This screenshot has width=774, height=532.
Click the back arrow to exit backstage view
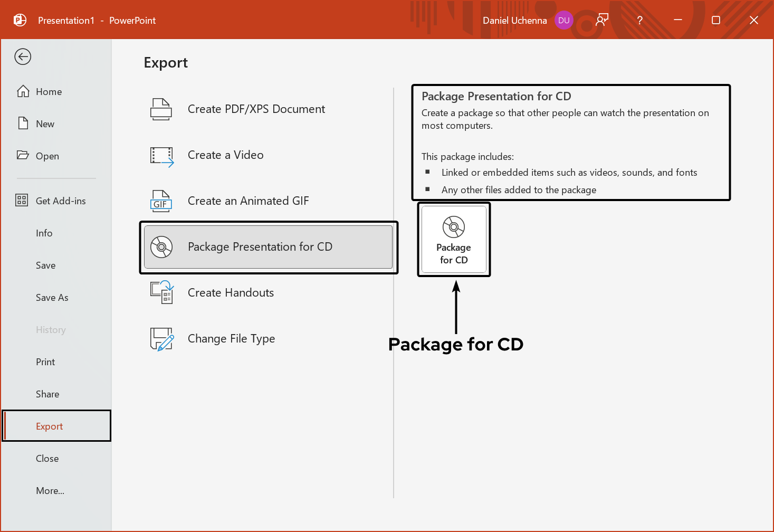(x=22, y=56)
